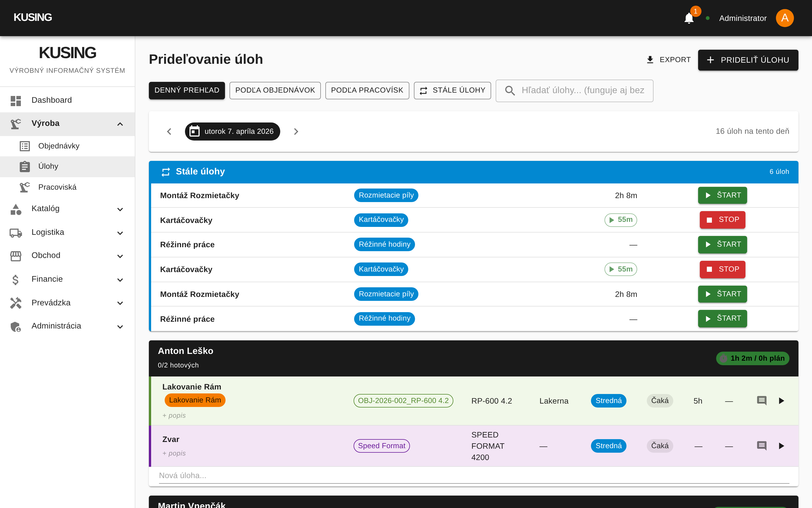Open the date picker utorok 7. apríla 2026
This screenshot has height=508, width=812.
[232, 131]
